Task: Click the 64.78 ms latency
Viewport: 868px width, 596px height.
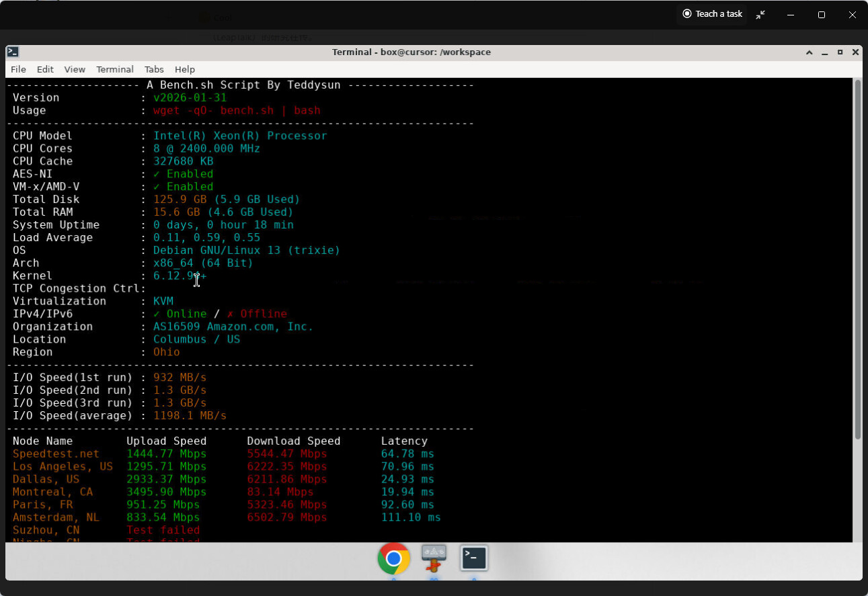Action: pos(407,454)
